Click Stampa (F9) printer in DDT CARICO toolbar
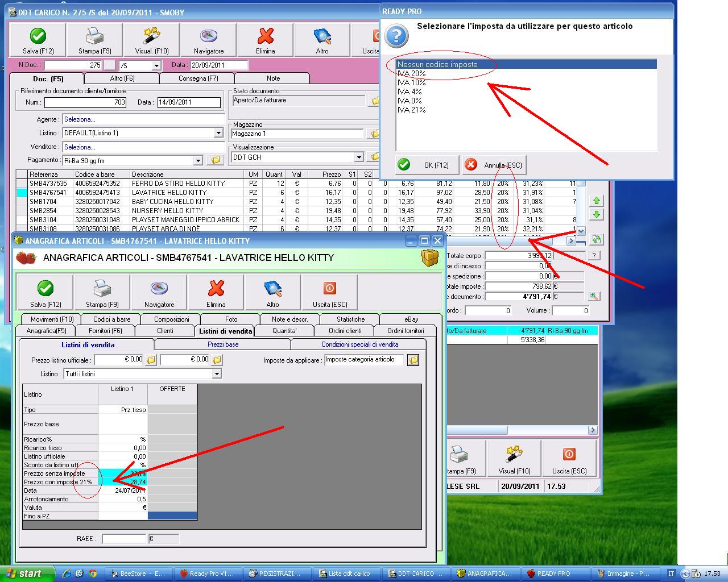The image size is (728, 582). click(x=95, y=40)
